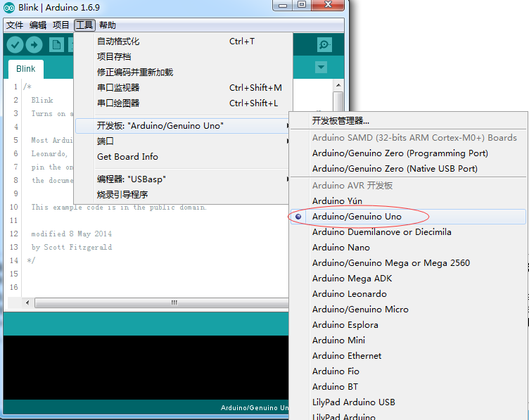The image size is (529, 420).
Task: Expand the 开发板 board submenu arrow
Action: tap(288, 126)
